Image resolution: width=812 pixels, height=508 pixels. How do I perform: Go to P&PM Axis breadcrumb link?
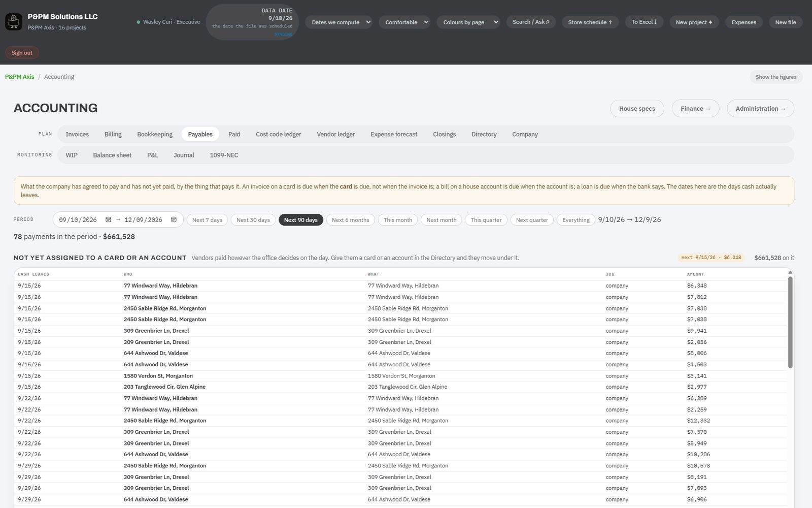(x=20, y=77)
